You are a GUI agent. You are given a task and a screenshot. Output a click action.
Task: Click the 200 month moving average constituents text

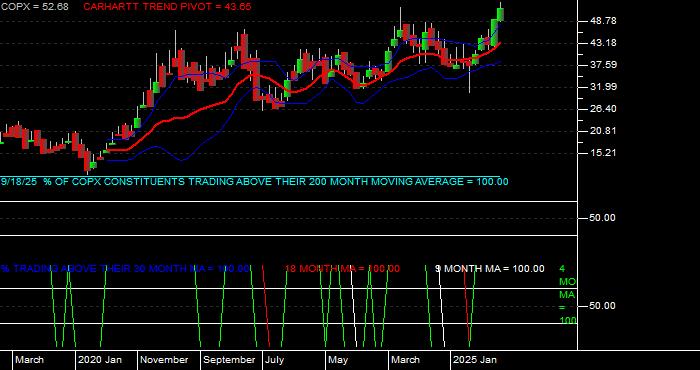click(x=254, y=182)
